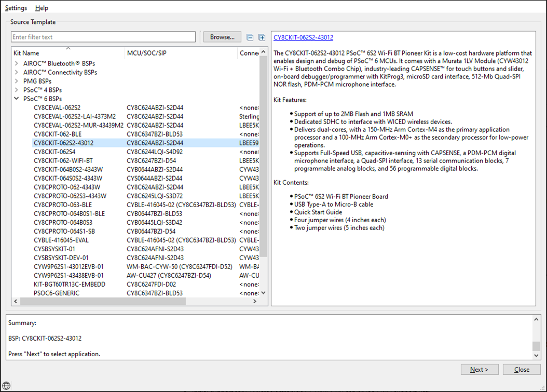This screenshot has height=392, width=547.
Task: Select the CY8CPROTO-064S1-SB kit
Action: pyautogui.click(x=64, y=232)
